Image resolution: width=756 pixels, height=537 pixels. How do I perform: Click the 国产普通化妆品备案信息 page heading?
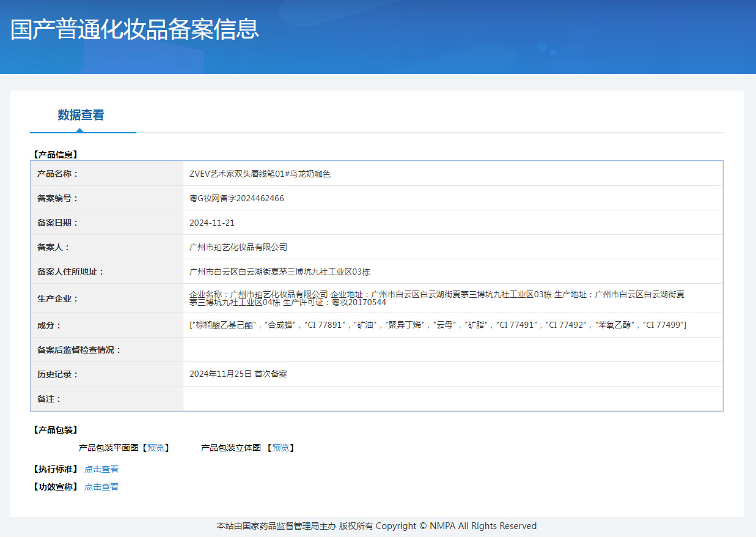pyautogui.click(x=134, y=29)
